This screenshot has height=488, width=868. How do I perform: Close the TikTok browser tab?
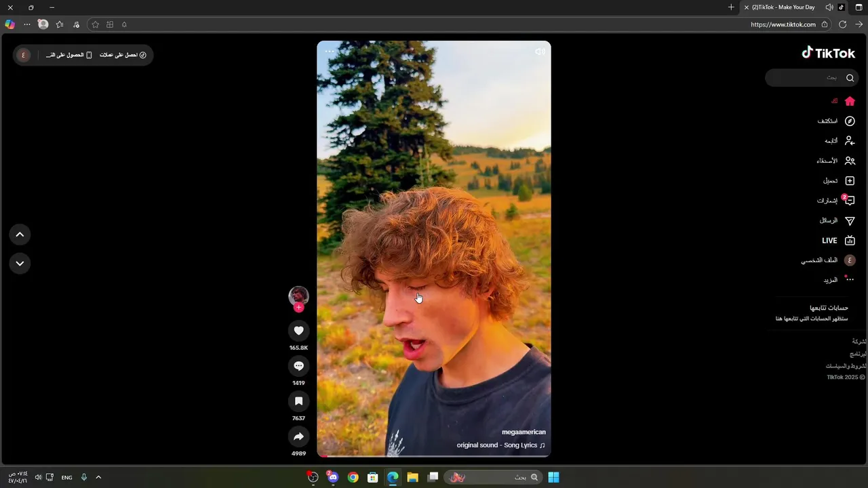click(x=747, y=7)
